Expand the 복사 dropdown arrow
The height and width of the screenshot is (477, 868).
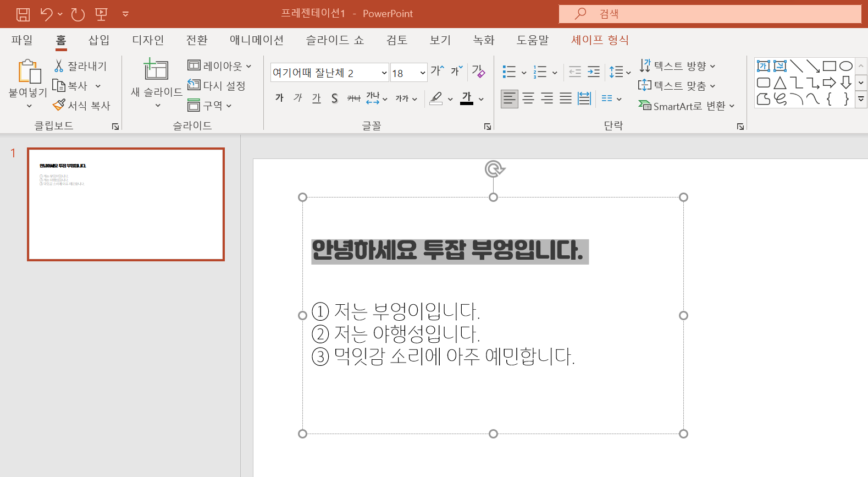click(x=98, y=86)
